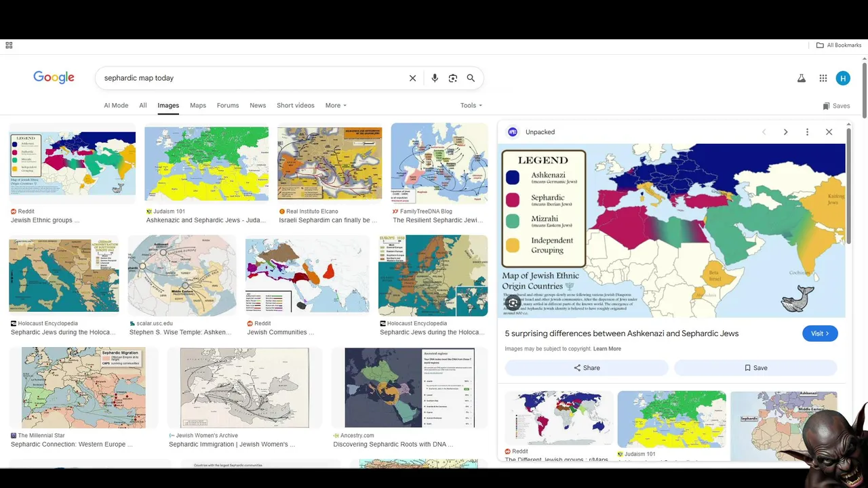Viewport: 868px width, 488px height.
Task: Open the Reddit Jewish Communities map thumbnail
Action: click(307, 276)
